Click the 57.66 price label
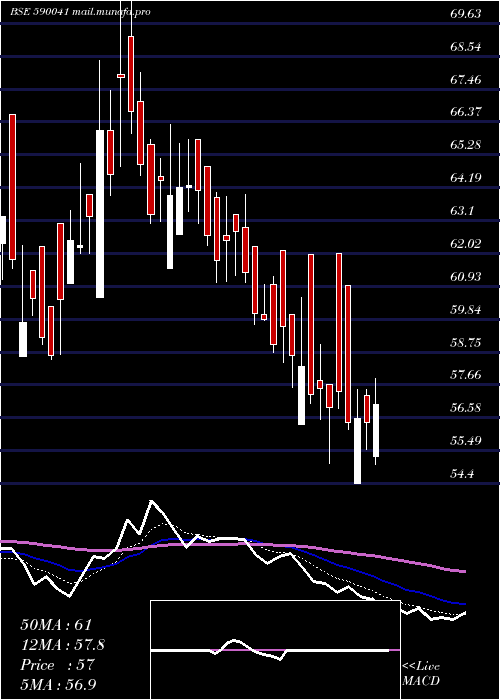 (466, 375)
